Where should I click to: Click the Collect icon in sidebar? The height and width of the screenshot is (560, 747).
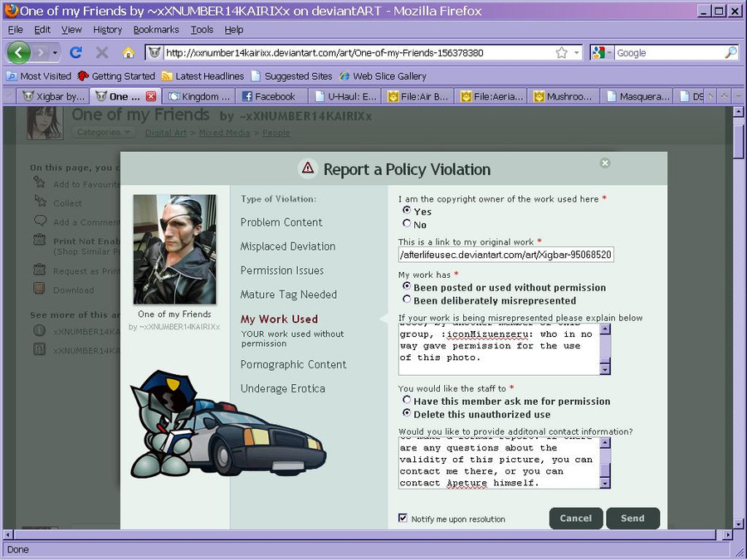click(x=40, y=202)
